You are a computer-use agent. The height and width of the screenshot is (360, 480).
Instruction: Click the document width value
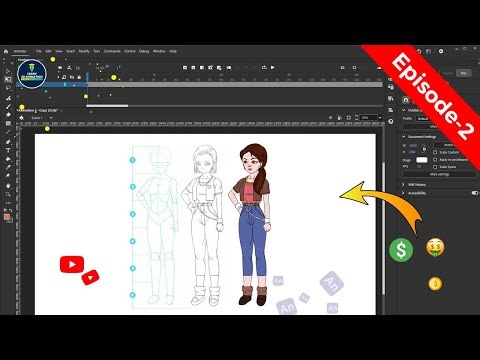pos(413,146)
